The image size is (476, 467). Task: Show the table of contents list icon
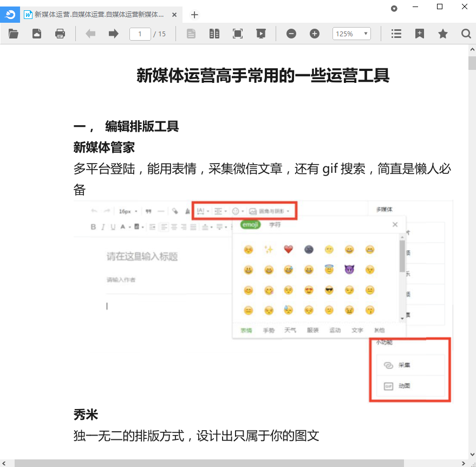(x=396, y=34)
